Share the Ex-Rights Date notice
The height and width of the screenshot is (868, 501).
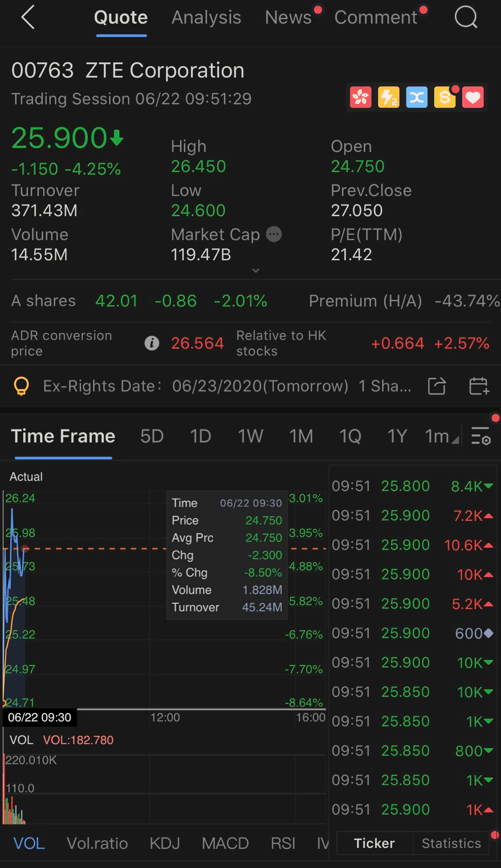(437, 386)
